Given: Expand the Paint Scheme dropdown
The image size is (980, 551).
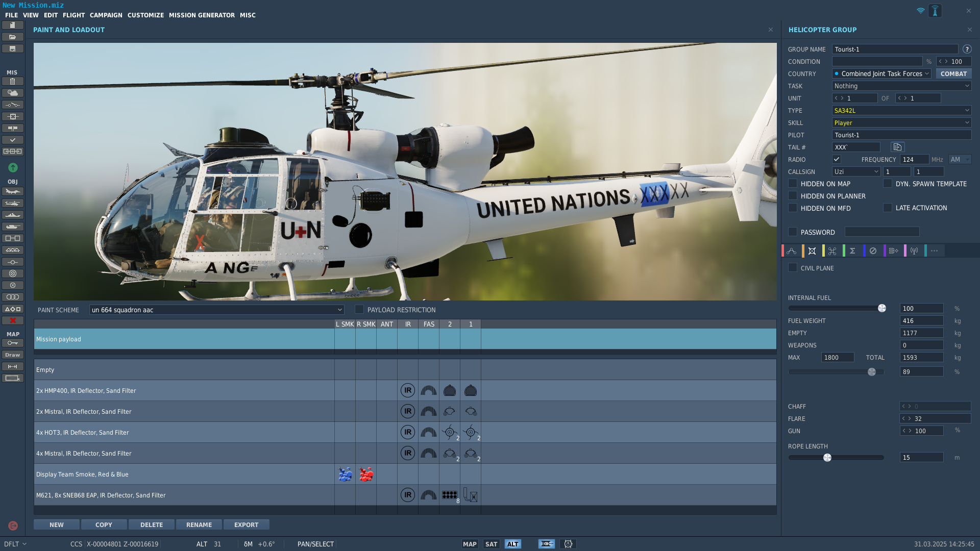Looking at the screenshot, I should pyautogui.click(x=217, y=310).
